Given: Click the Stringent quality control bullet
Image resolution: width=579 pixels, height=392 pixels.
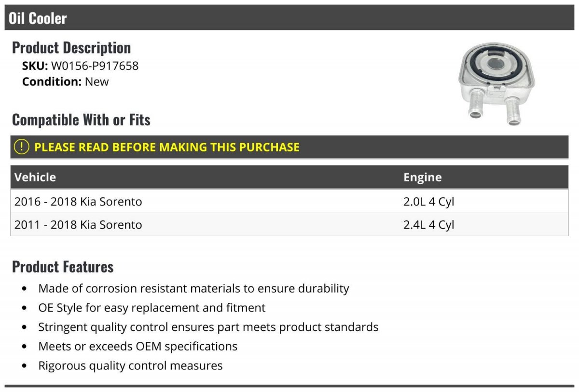Looking at the screenshot, I should (x=208, y=327).
